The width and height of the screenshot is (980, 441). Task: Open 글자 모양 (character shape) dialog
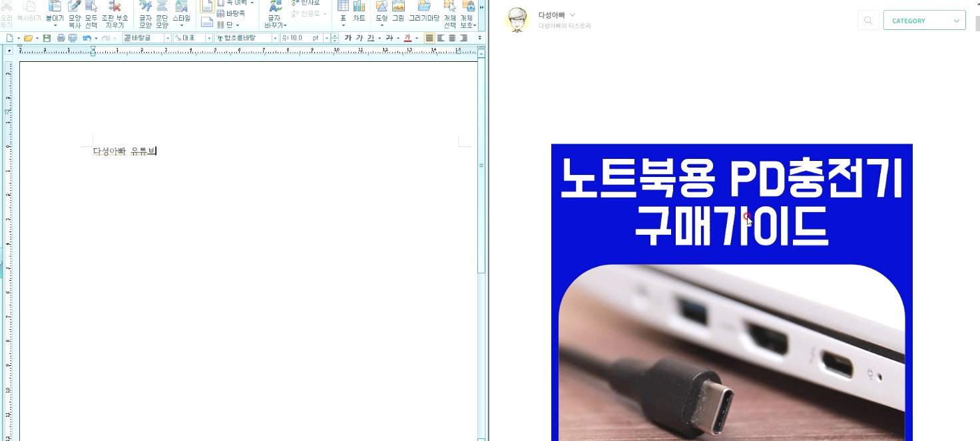click(x=145, y=13)
